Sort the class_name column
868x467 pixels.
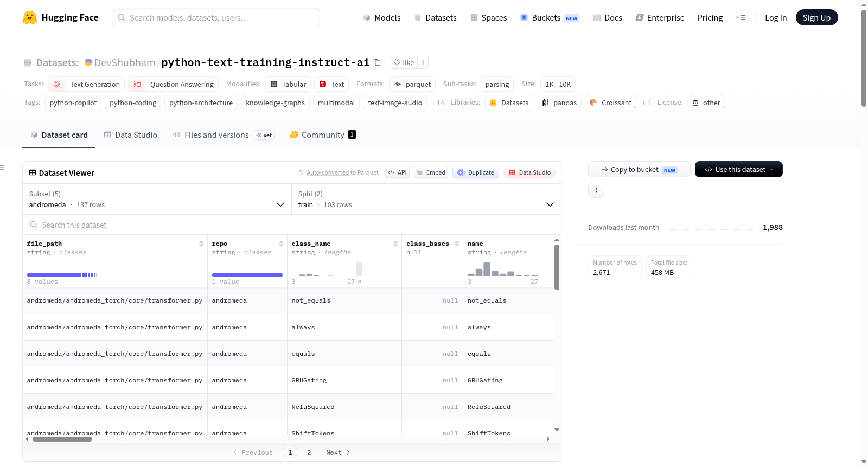[x=395, y=244]
